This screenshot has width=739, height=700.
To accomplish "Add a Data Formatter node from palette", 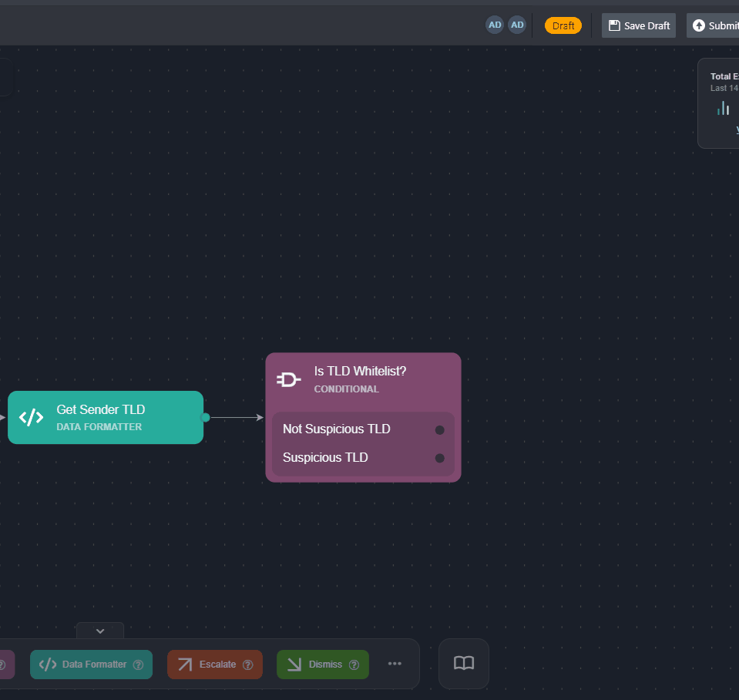I will tap(91, 665).
